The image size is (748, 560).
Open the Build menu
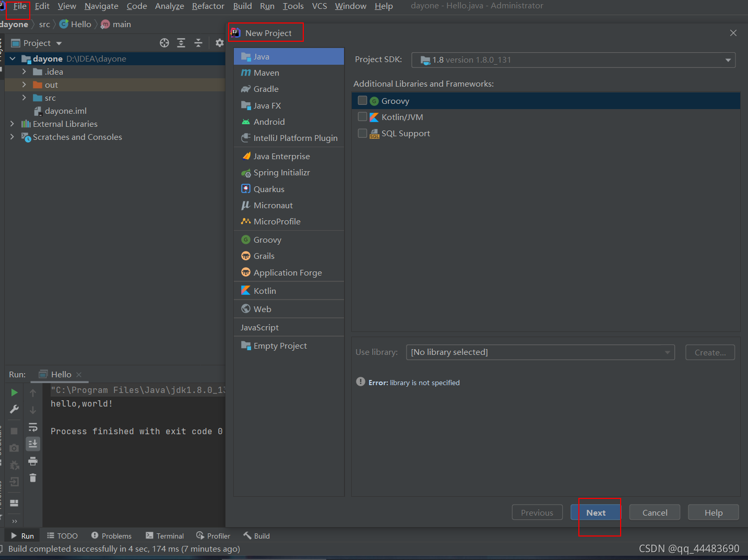pos(242,6)
